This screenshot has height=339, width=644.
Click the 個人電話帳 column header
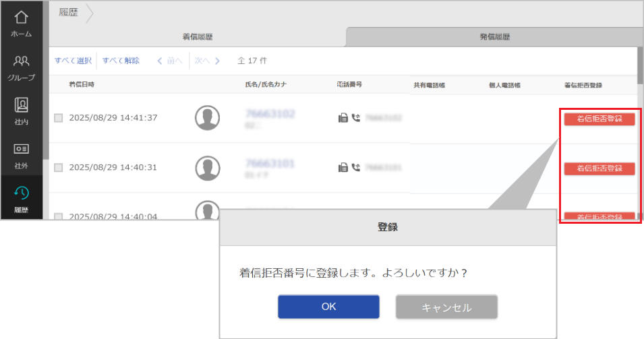(504, 86)
